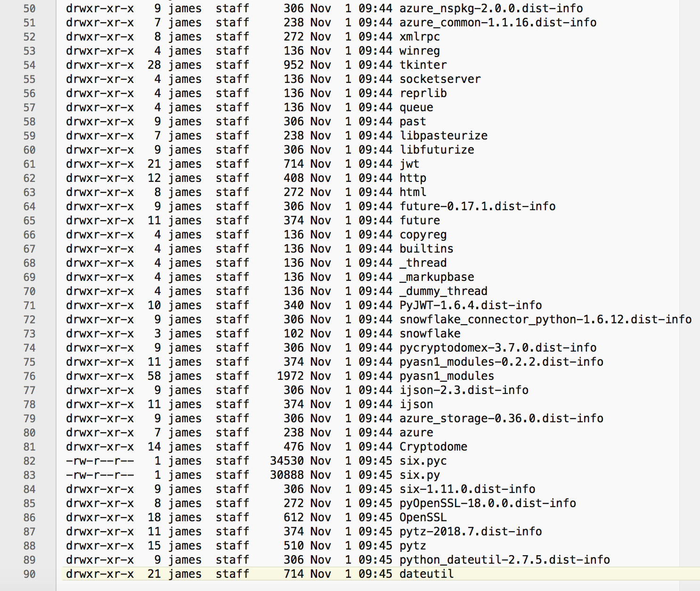Click the OpenSSL directory name
The image size is (700, 591).
point(423,517)
